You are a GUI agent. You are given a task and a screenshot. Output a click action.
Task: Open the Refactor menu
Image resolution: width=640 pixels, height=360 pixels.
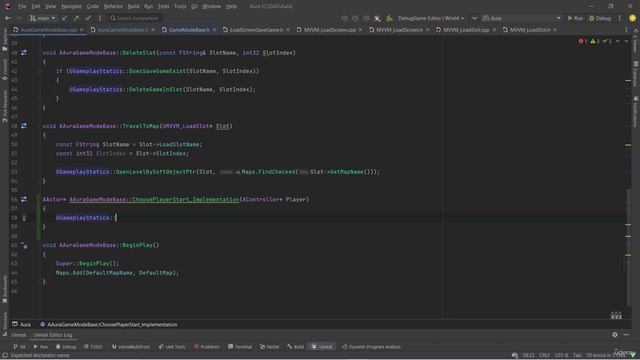click(113, 7)
